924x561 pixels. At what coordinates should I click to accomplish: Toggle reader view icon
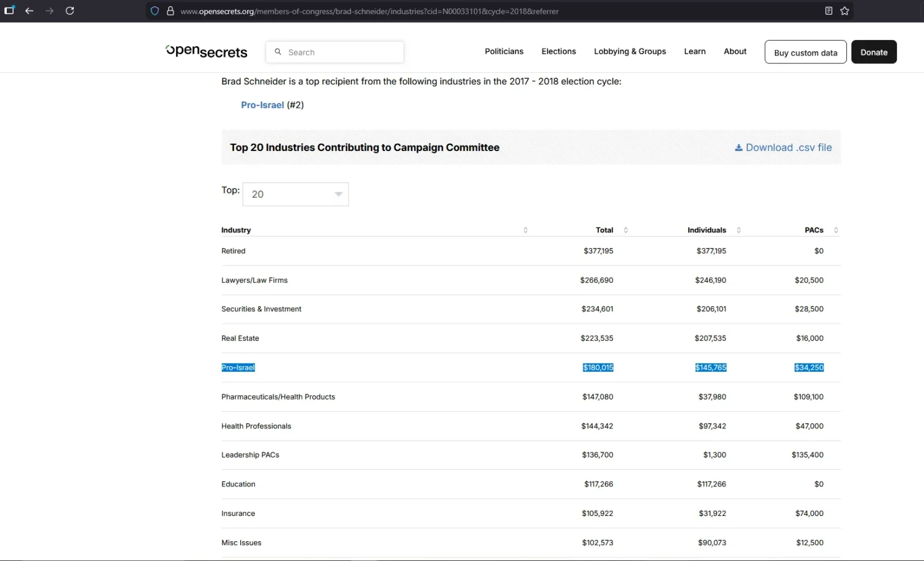(x=829, y=11)
